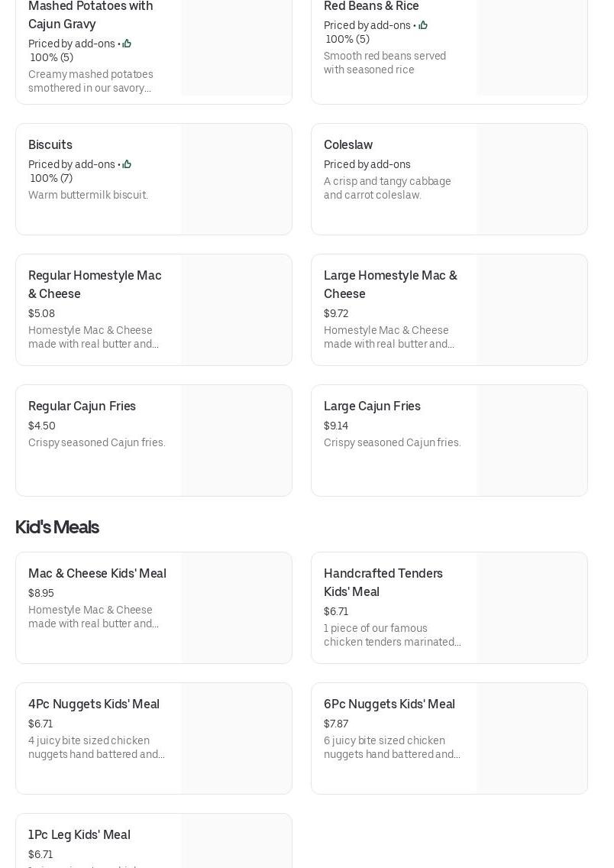This screenshot has height=868, width=614.
Task: Click thumbs-up icon on Red Beans & Rice
Action: click(422, 25)
